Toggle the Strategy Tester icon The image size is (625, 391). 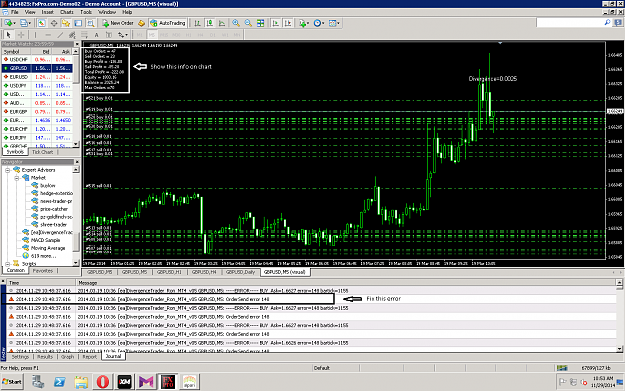90,23
